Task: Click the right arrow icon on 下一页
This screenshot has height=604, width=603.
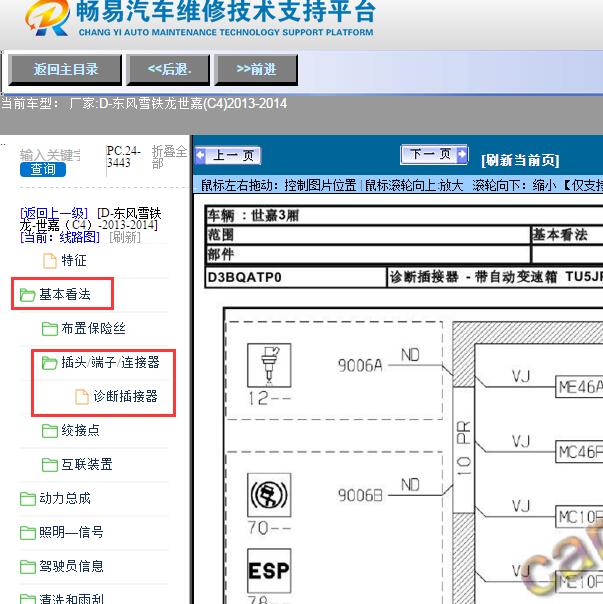Action: [462, 154]
